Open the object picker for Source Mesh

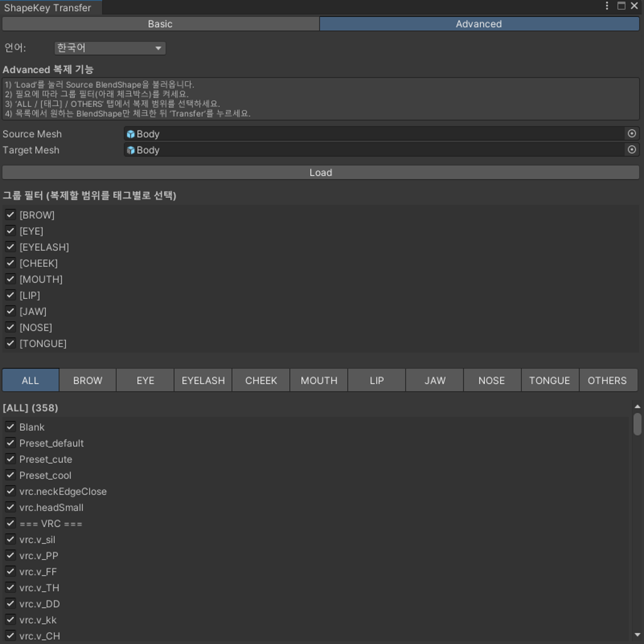point(631,133)
